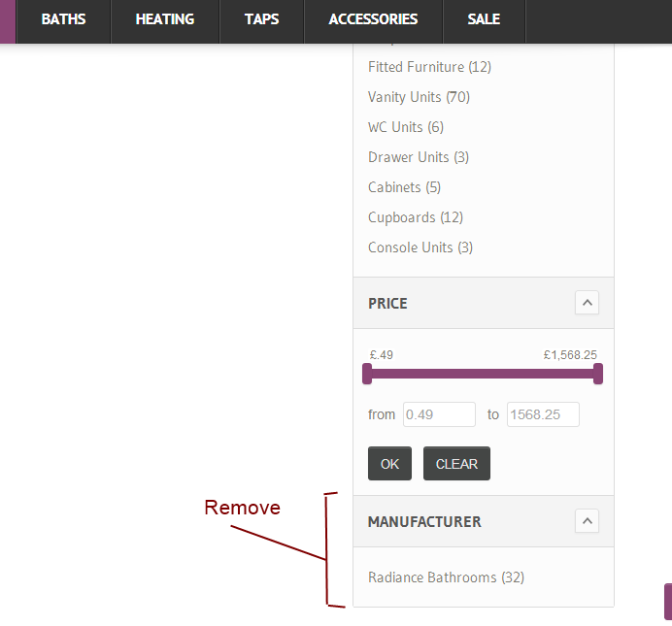Image resolution: width=672 pixels, height=626 pixels.
Task: Open the Baths menu
Action: pyautogui.click(x=63, y=19)
